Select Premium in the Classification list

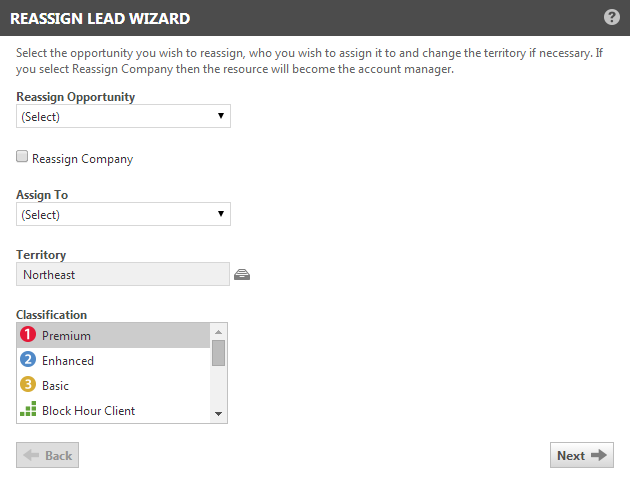tap(66, 336)
